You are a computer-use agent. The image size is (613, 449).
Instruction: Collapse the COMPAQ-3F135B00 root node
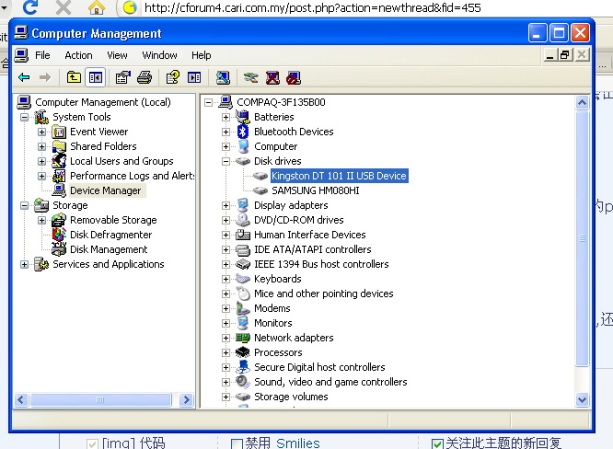tap(208, 103)
